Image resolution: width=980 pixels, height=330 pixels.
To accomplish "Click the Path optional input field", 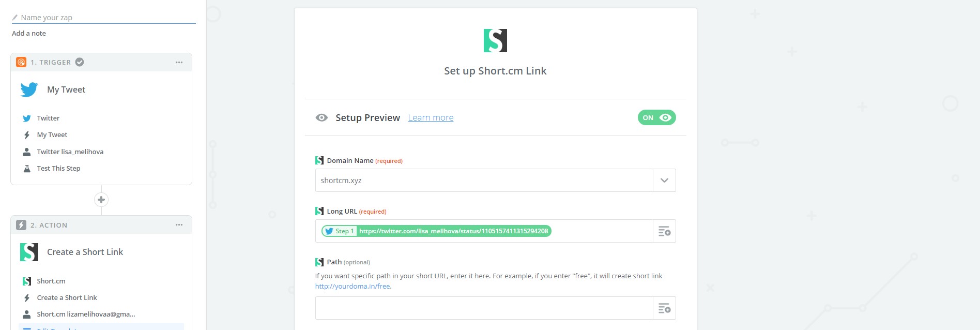I will click(x=484, y=308).
